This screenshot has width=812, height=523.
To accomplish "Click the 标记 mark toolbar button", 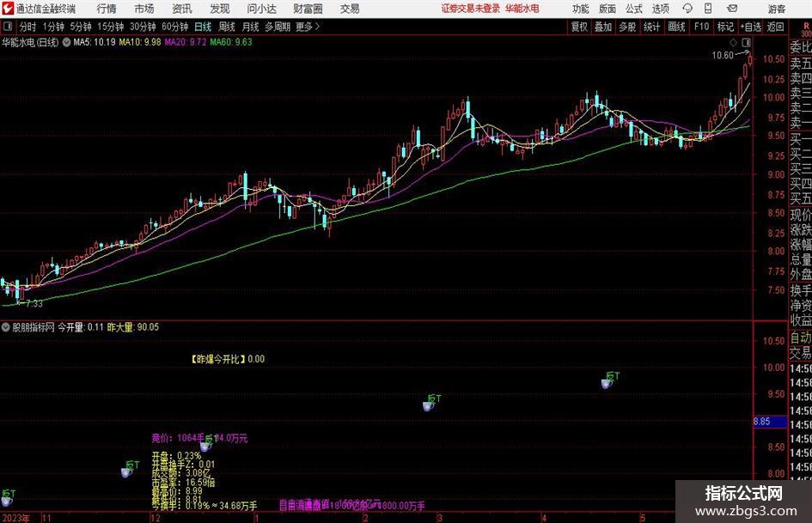I will click(725, 27).
